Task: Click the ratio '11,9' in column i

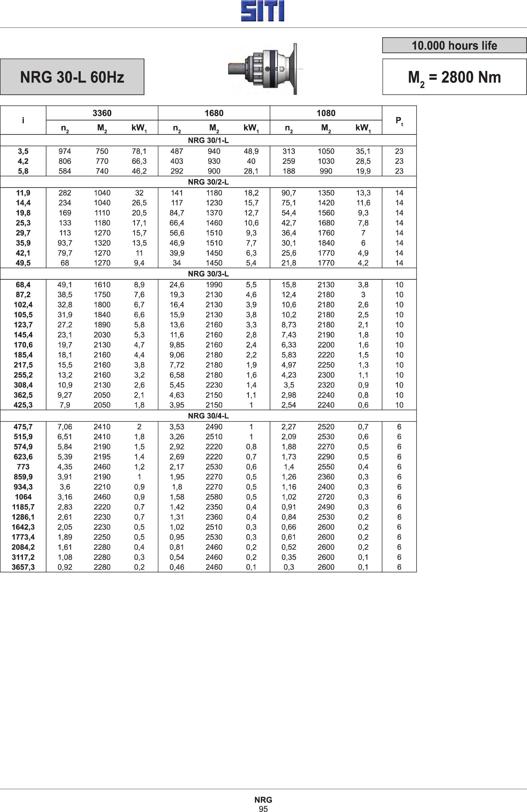Action: tap(23, 193)
